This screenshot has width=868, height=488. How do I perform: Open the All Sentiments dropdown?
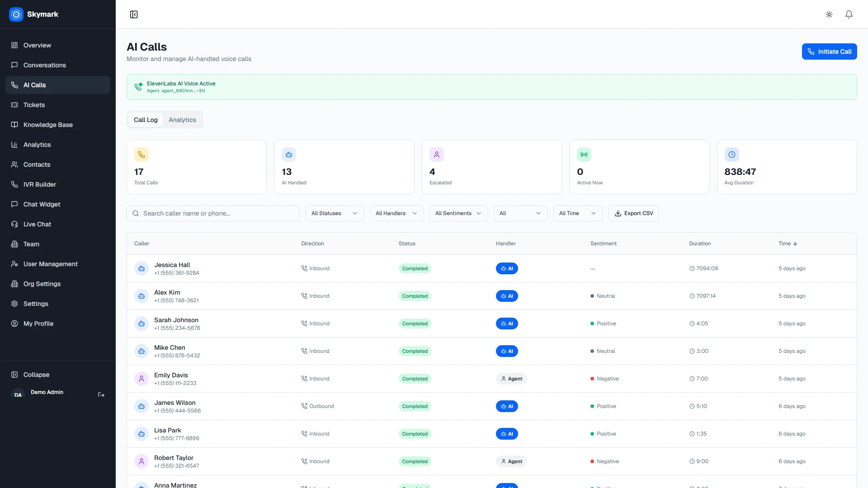click(459, 213)
